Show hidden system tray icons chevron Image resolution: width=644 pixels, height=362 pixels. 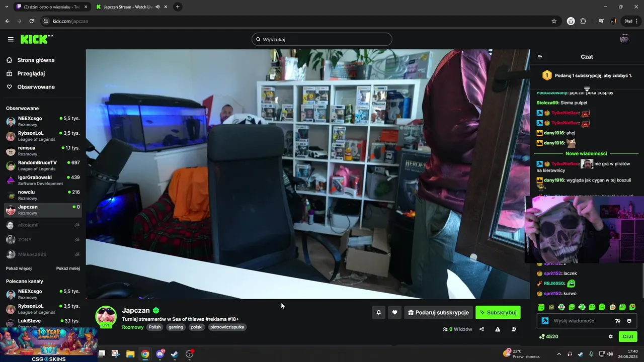click(559, 354)
